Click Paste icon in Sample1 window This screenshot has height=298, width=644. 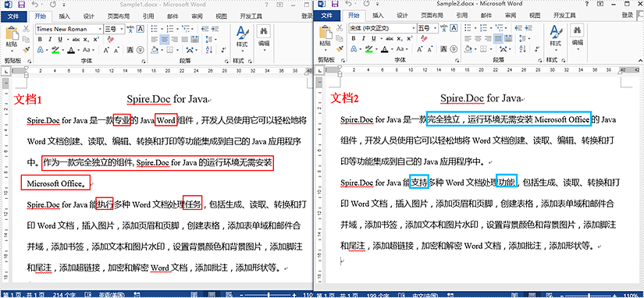pos(12,33)
